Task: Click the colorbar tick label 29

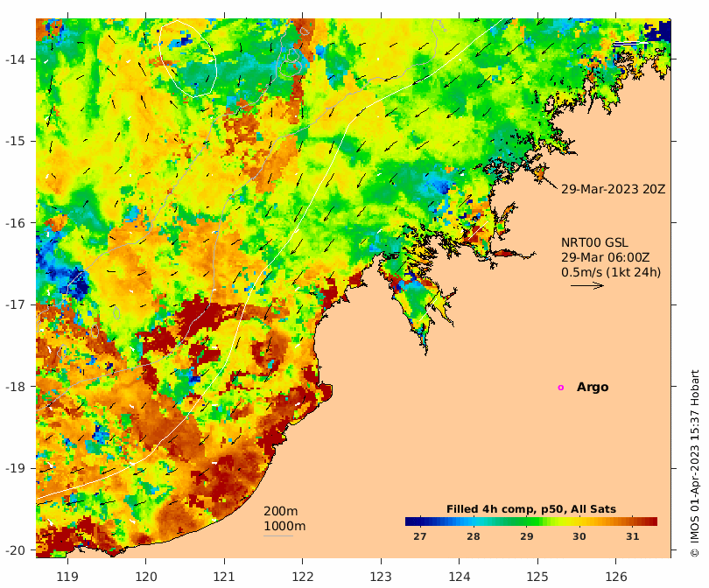Action: (x=526, y=536)
